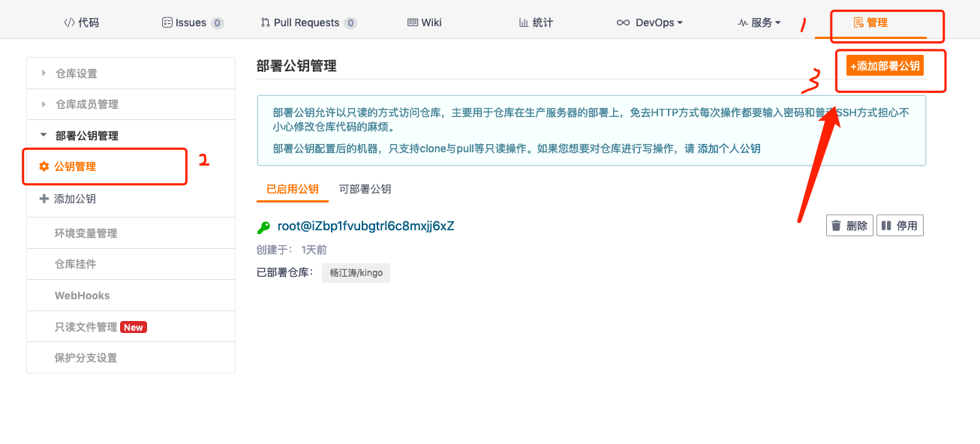Click the bar chart icon beside 统计

click(x=524, y=22)
